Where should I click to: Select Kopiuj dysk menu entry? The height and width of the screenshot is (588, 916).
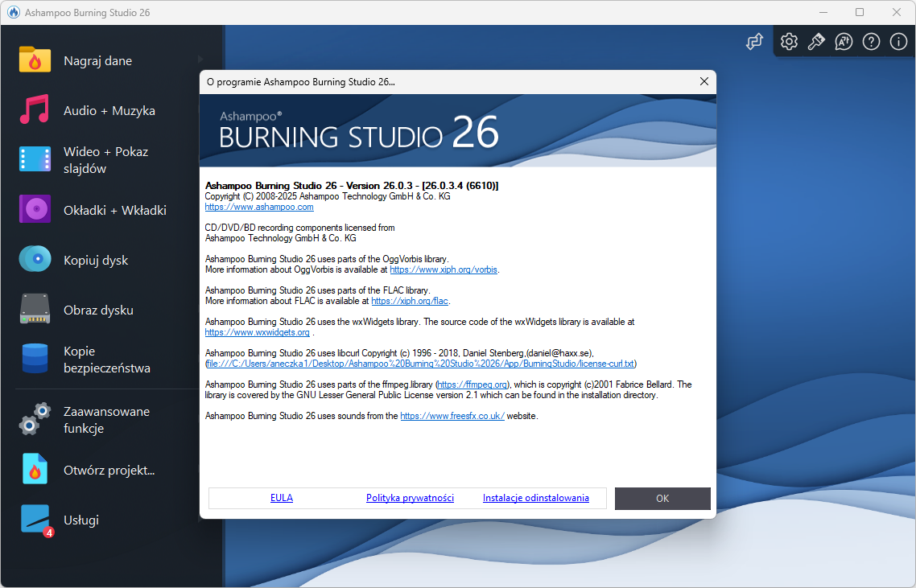click(96, 261)
